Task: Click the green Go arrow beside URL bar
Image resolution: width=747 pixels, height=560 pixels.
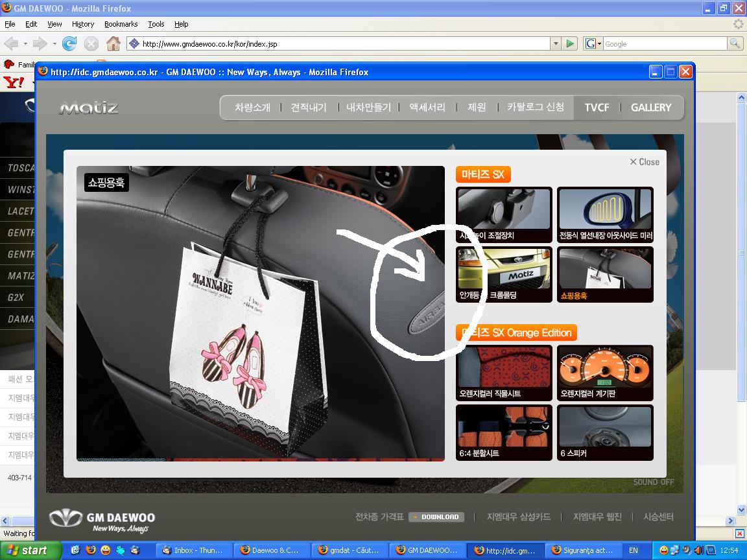Action: pos(570,44)
